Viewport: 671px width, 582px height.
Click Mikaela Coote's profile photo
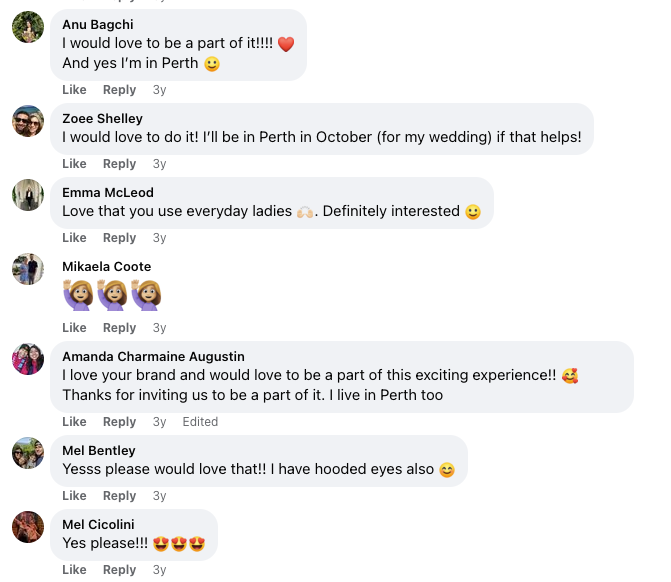(28, 269)
